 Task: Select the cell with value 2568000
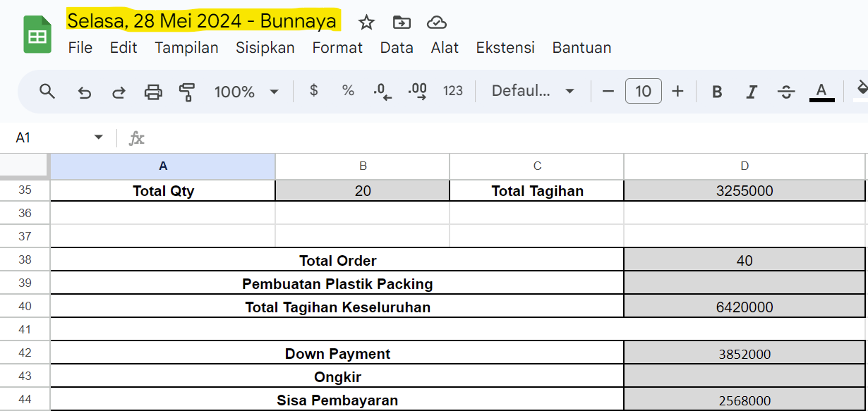tap(745, 400)
